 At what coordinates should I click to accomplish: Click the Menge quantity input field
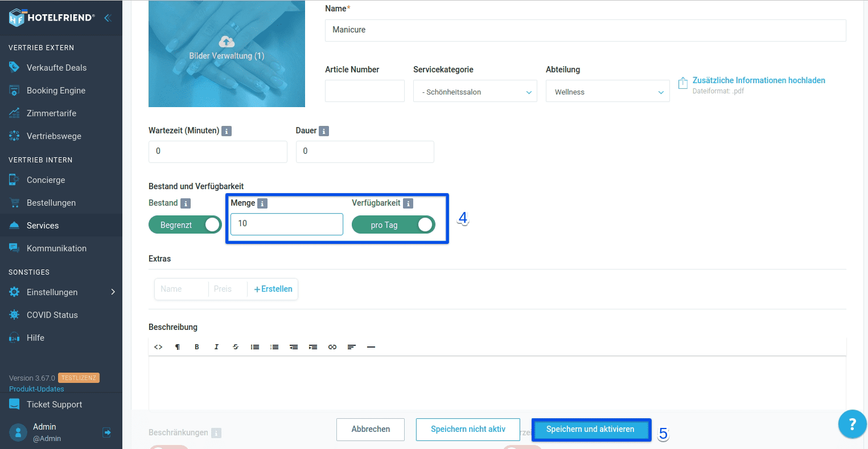coord(287,224)
